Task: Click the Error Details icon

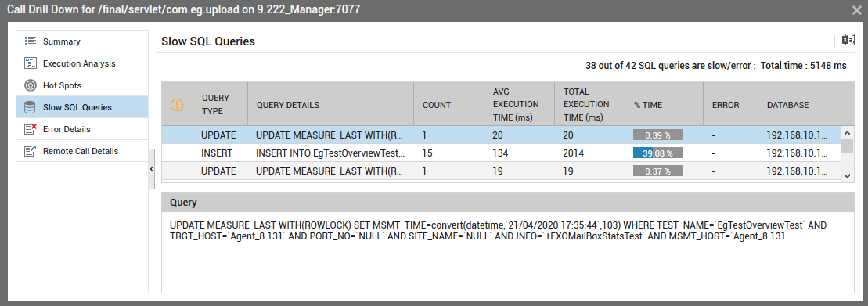Action: coord(31,129)
